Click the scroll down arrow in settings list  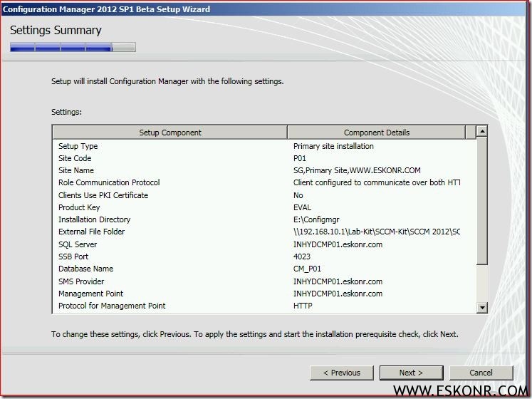pyautogui.click(x=482, y=308)
